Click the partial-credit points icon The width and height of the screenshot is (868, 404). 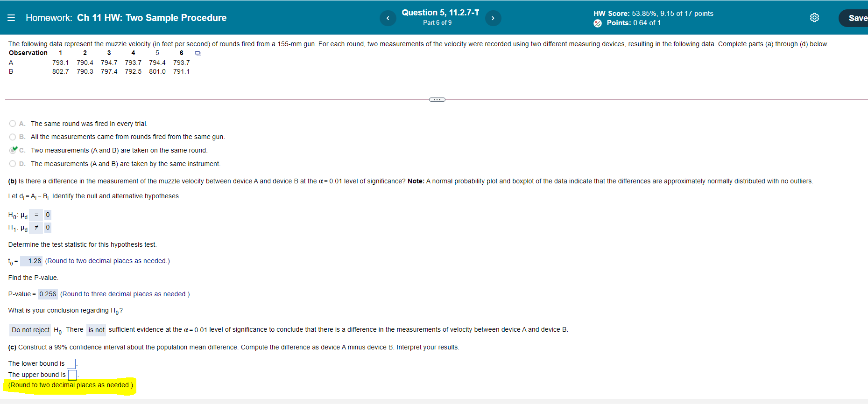[x=598, y=23]
